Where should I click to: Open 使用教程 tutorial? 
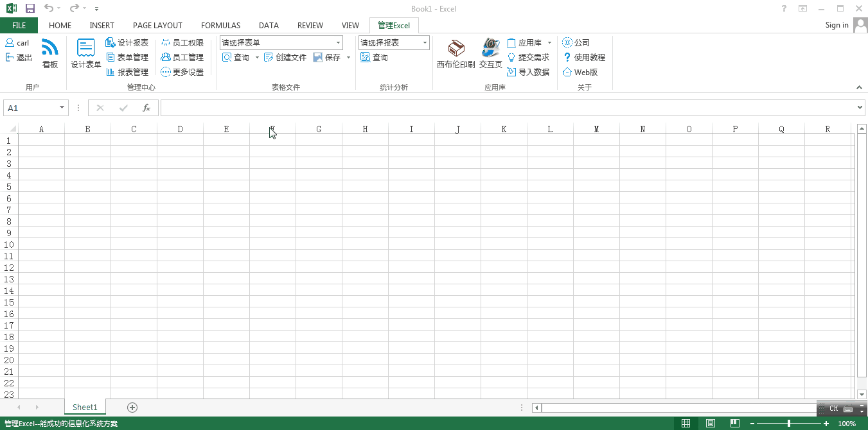pos(583,57)
